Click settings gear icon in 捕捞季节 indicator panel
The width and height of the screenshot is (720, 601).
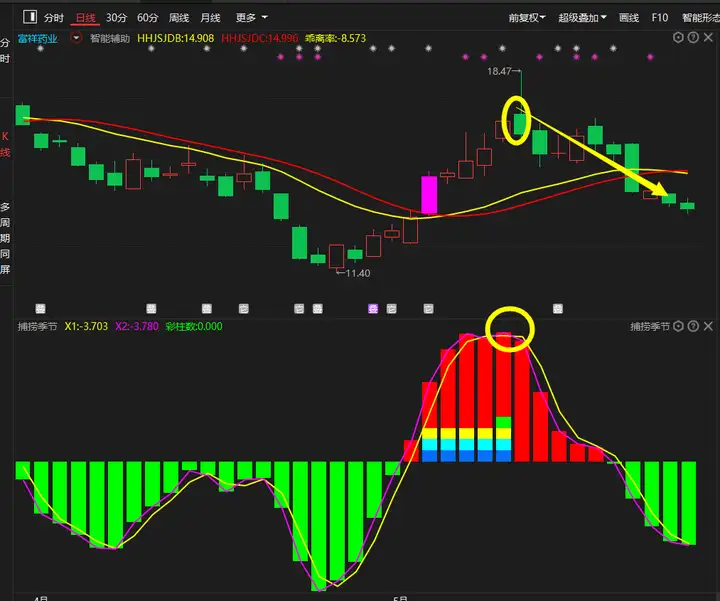pos(678,327)
